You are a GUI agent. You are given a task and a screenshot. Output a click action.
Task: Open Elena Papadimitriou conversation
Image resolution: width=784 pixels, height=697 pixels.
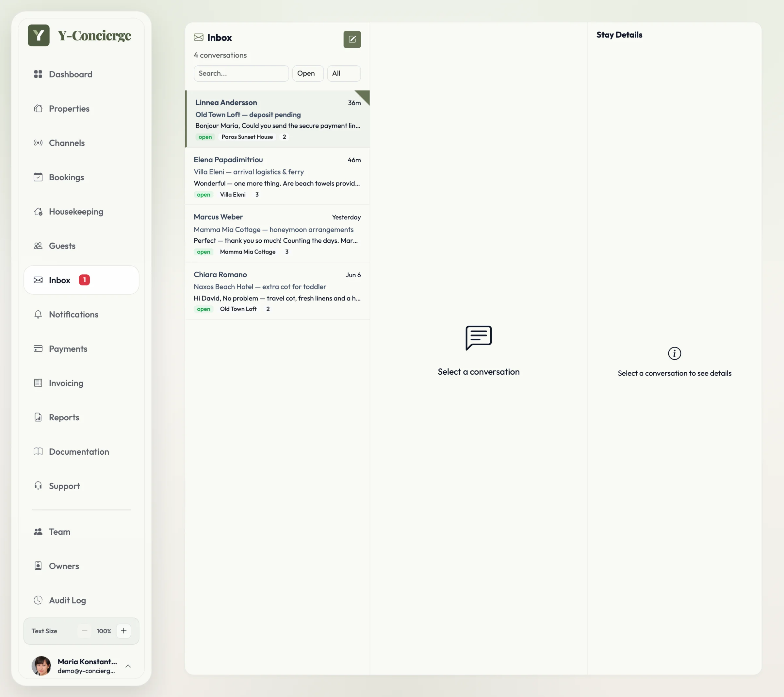point(278,176)
